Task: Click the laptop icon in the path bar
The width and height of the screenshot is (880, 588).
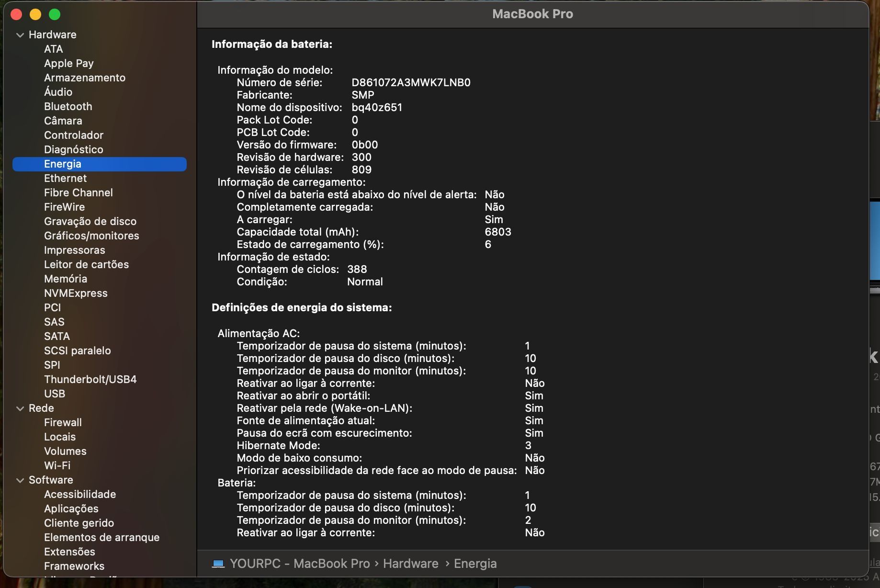Action: 218,564
